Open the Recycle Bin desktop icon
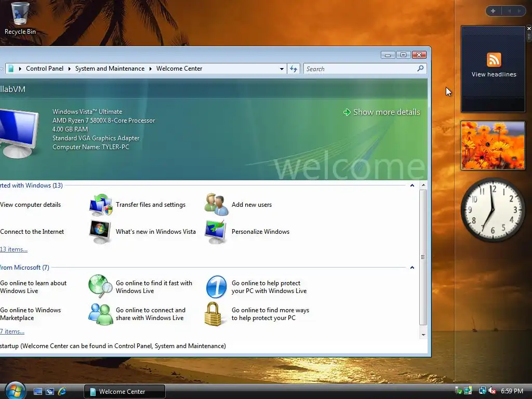 [20, 19]
